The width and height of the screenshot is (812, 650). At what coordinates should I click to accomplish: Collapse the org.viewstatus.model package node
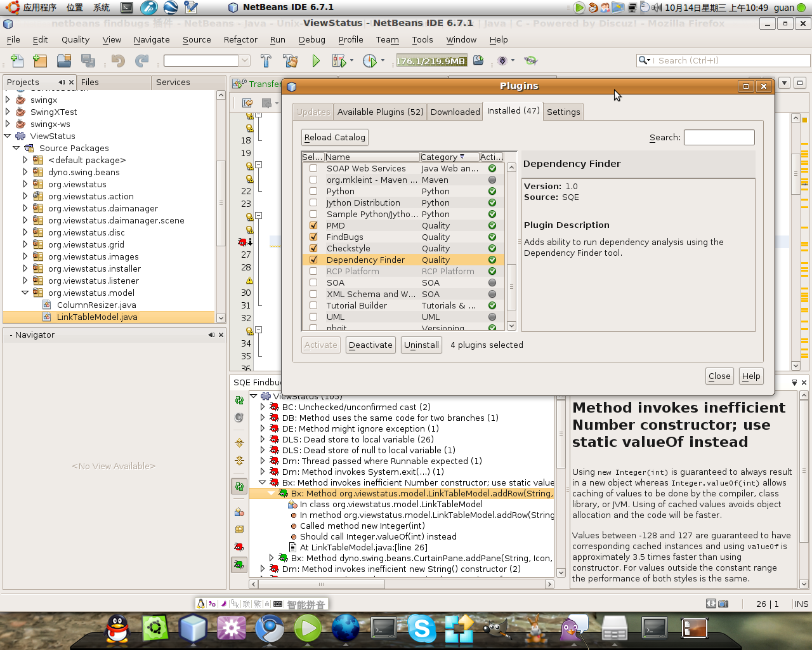[x=25, y=293]
